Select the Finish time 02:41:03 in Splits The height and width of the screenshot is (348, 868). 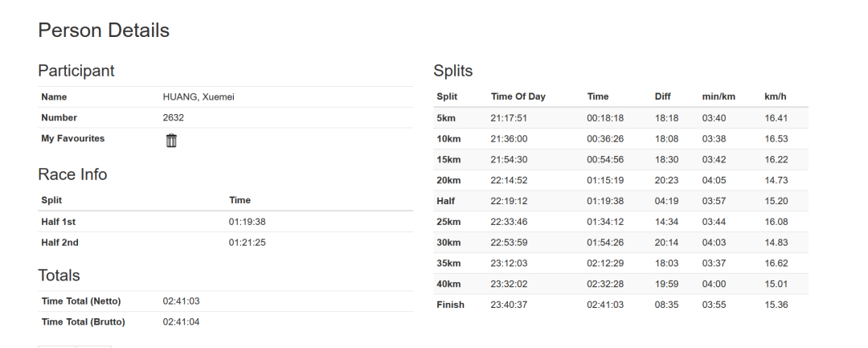[x=606, y=305]
